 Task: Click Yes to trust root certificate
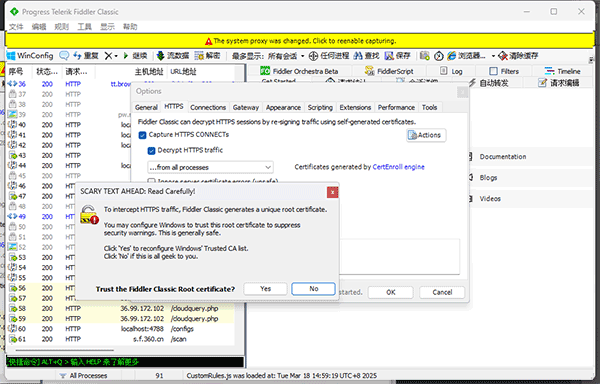coord(265,289)
